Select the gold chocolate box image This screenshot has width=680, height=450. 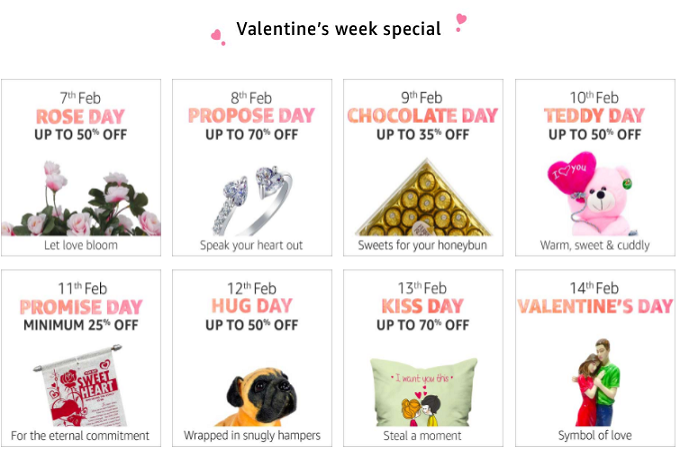pos(424,197)
